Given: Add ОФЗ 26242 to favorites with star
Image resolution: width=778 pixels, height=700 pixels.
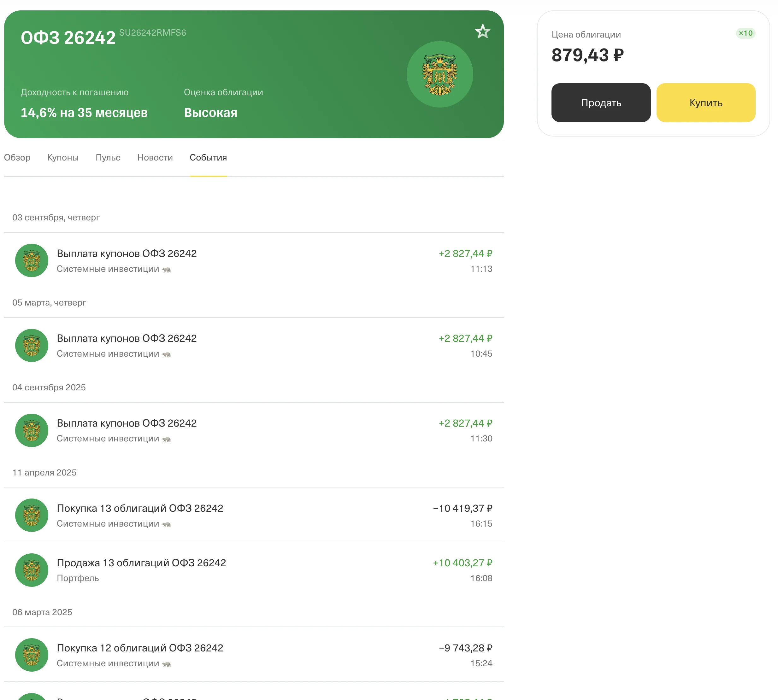Looking at the screenshot, I should point(482,32).
